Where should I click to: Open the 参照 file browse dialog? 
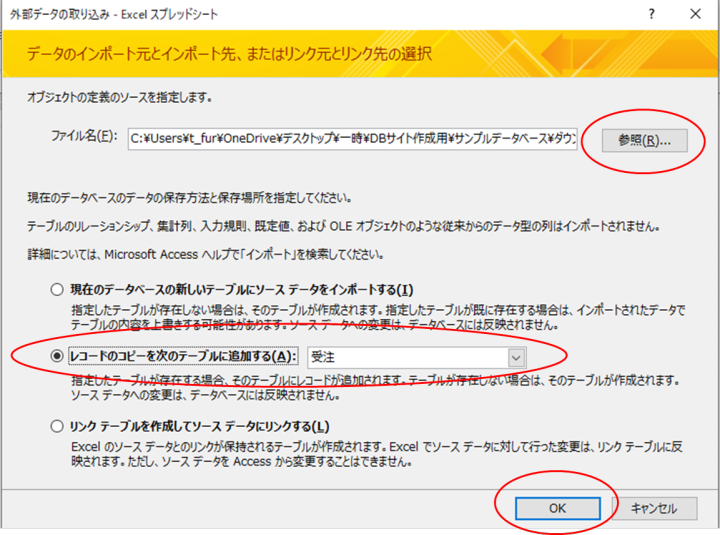point(645,140)
